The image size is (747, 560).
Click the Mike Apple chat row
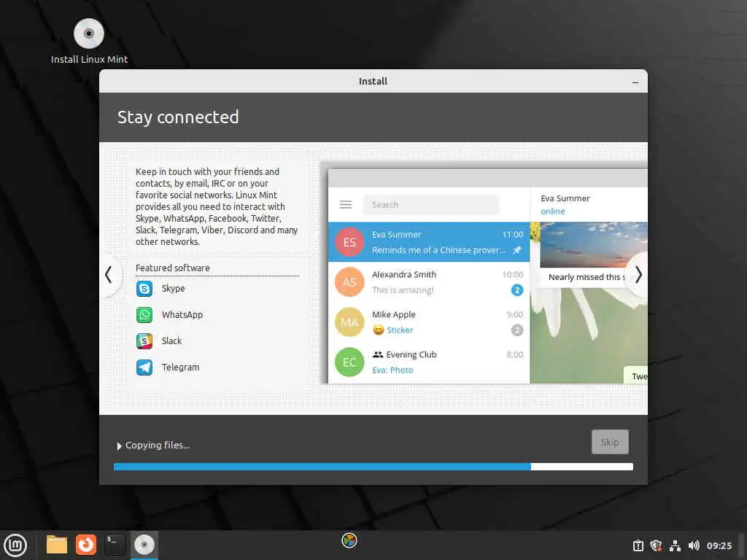(x=429, y=322)
